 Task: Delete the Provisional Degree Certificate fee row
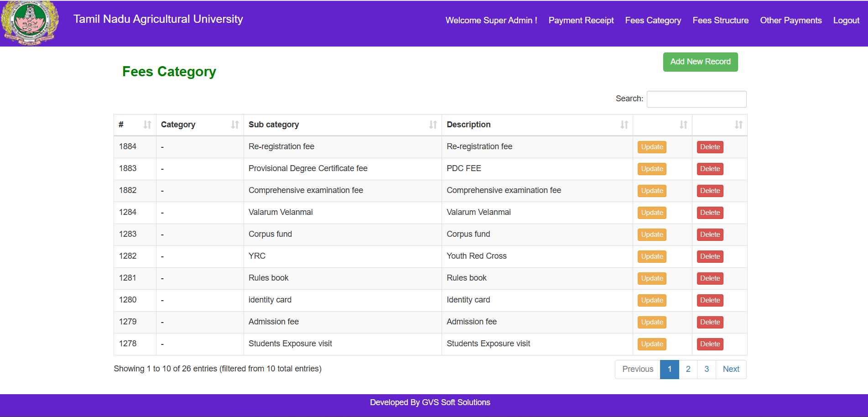pos(710,169)
